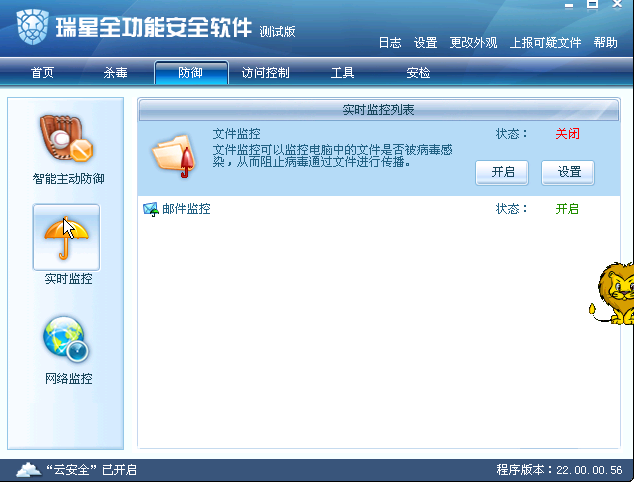Image resolution: width=634 pixels, height=482 pixels.
Task: Click the red 关闭 status text
Action: (x=567, y=134)
